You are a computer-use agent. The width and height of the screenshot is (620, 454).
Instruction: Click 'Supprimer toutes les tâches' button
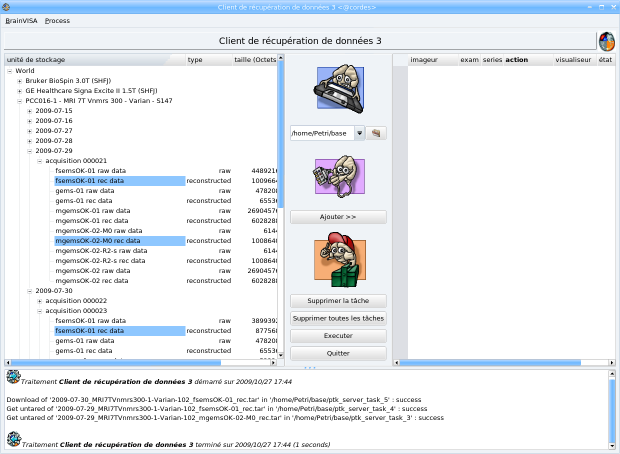pyautogui.click(x=338, y=318)
